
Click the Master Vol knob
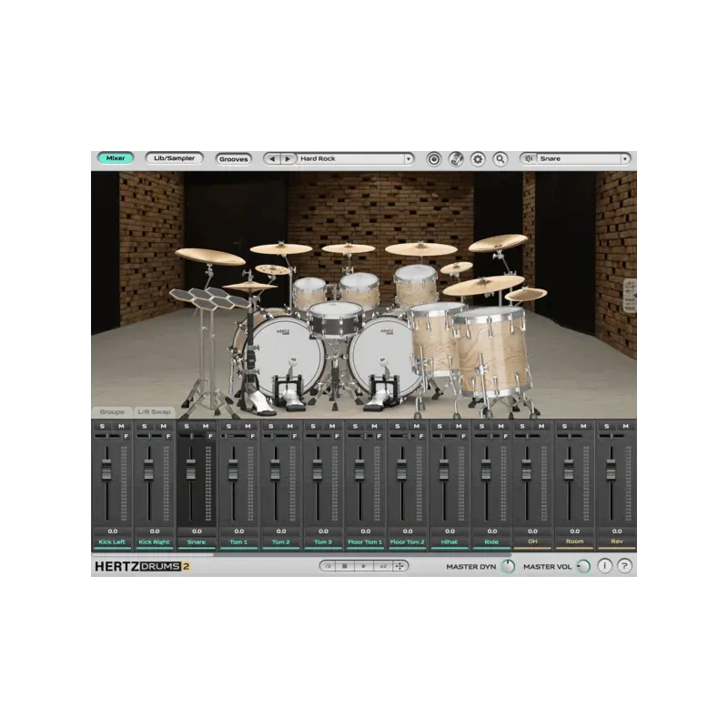click(x=583, y=566)
